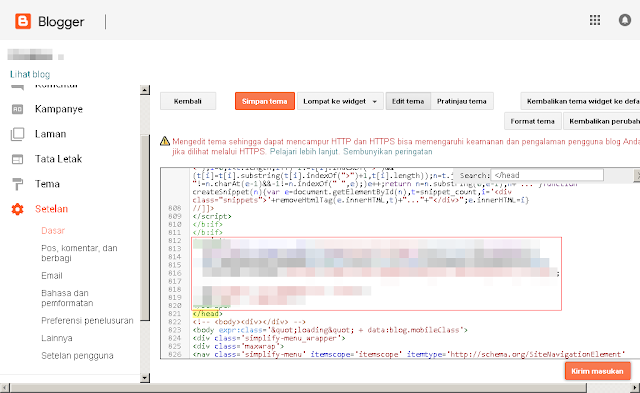This screenshot has width=640, height=393.
Task: Click the Tema paint roller icon
Action: [17, 184]
